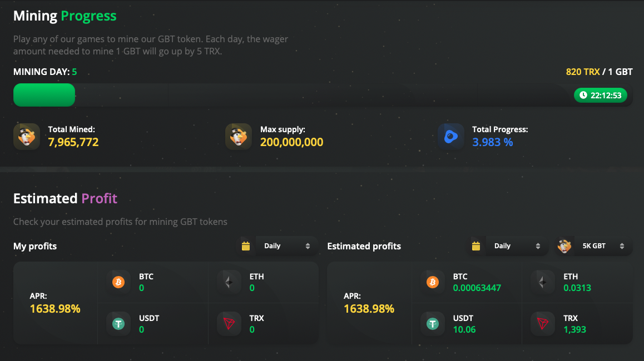Click the TRON TRX icon in My profits

pos(229,324)
